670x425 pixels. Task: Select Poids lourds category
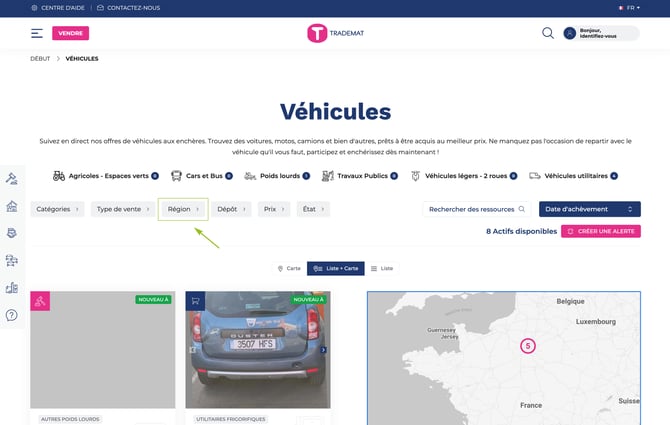click(277, 176)
